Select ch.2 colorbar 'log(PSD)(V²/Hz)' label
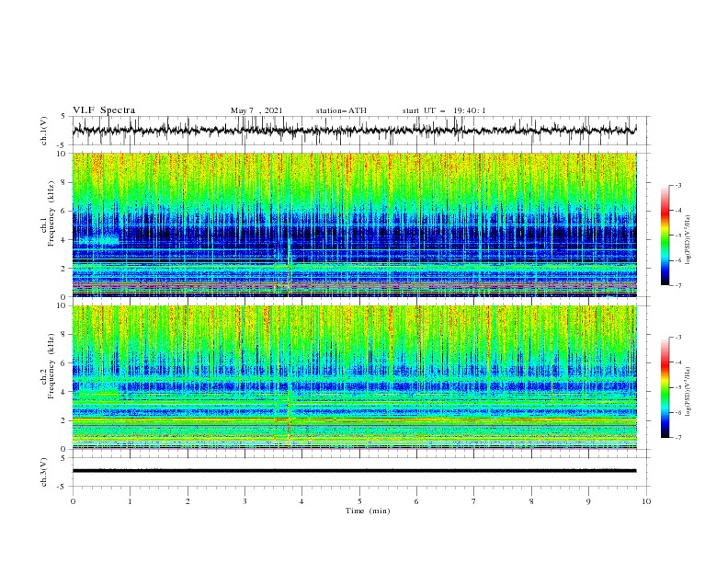The width and height of the screenshot is (728, 563). click(688, 392)
